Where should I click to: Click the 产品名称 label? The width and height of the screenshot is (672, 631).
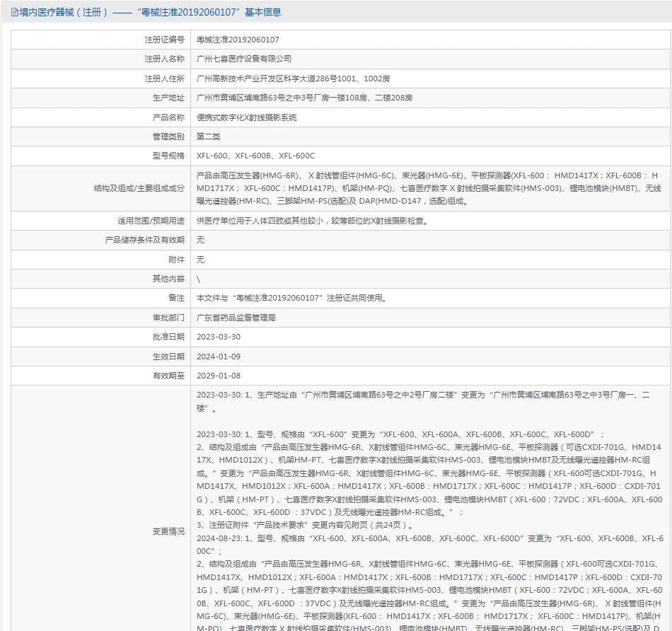168,117
